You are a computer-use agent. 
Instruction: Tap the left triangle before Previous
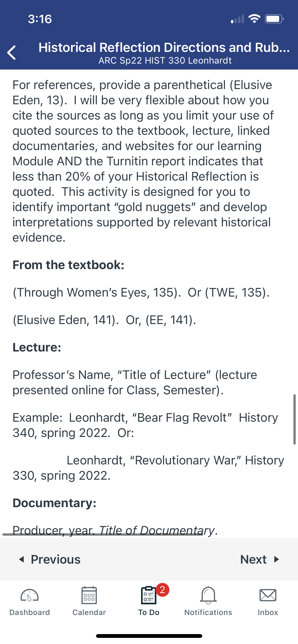click(x=22, y=559)
